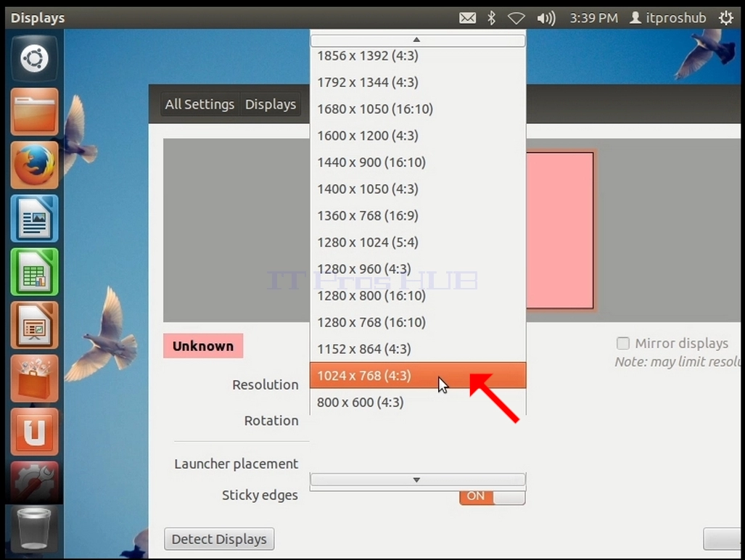The image size is (745, 560).
Task: Open LibreOffice Impress from launcher
Action: coord(34,326)
